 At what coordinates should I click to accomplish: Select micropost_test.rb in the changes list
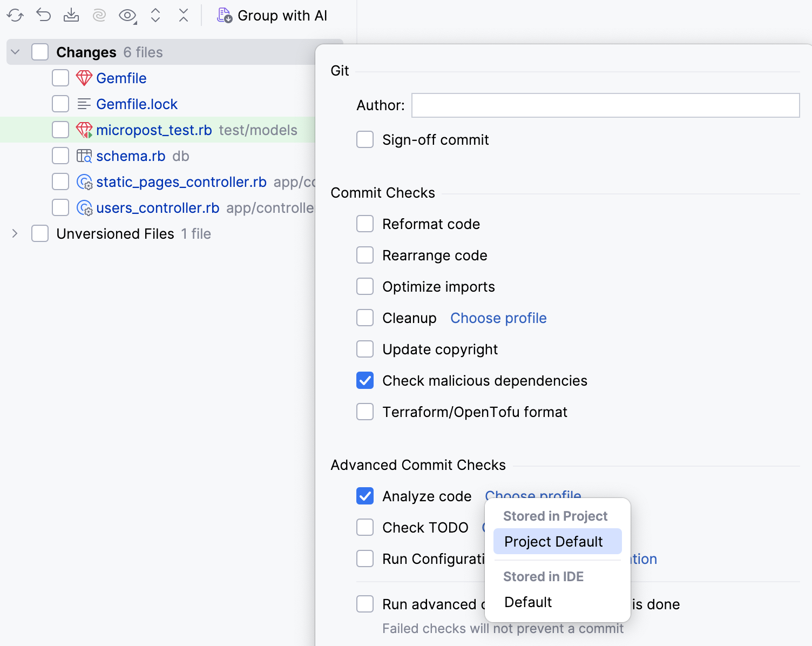(x=154, y=130)
